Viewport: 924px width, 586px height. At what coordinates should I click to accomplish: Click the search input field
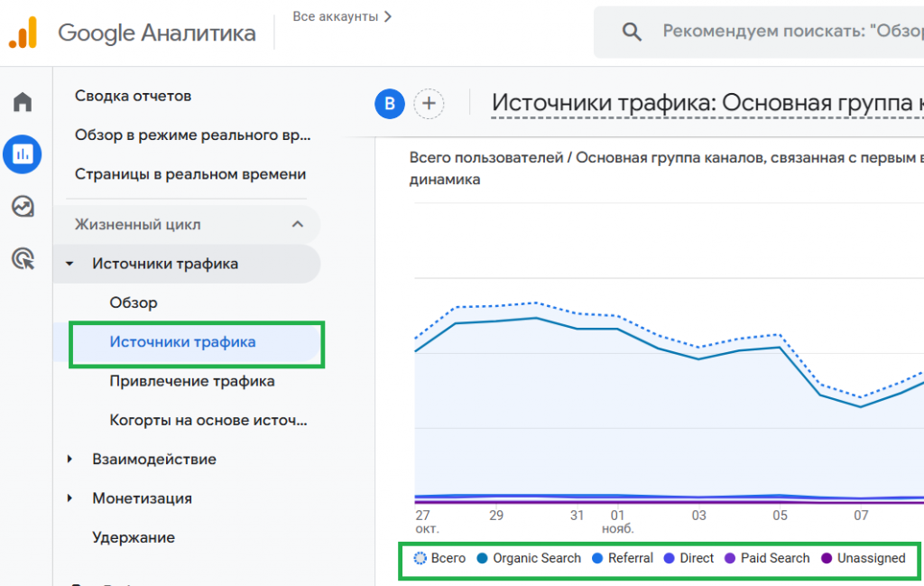[x=785, y=32]
